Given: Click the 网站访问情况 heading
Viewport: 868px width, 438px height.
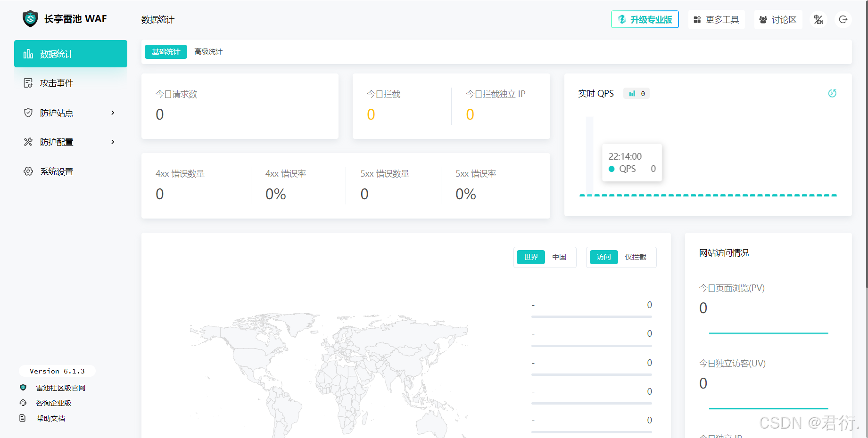Looking at the screenshot, I should coord(724,253).
